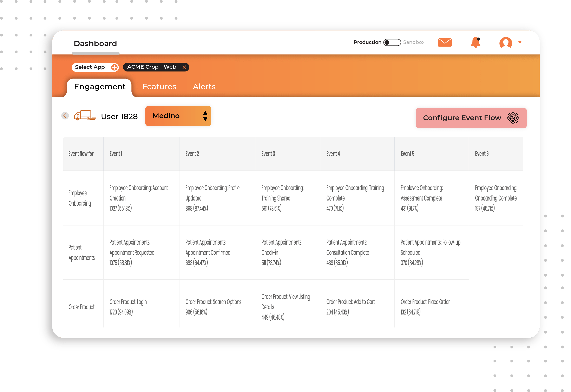This screenshot has height=392, width=571.
Task: Go back using the left chevron
Action: (65, 116)
